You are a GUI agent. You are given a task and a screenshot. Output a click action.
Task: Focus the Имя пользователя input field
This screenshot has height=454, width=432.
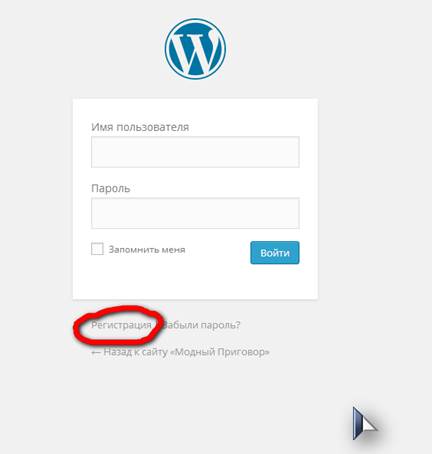(x=195, y=152)
